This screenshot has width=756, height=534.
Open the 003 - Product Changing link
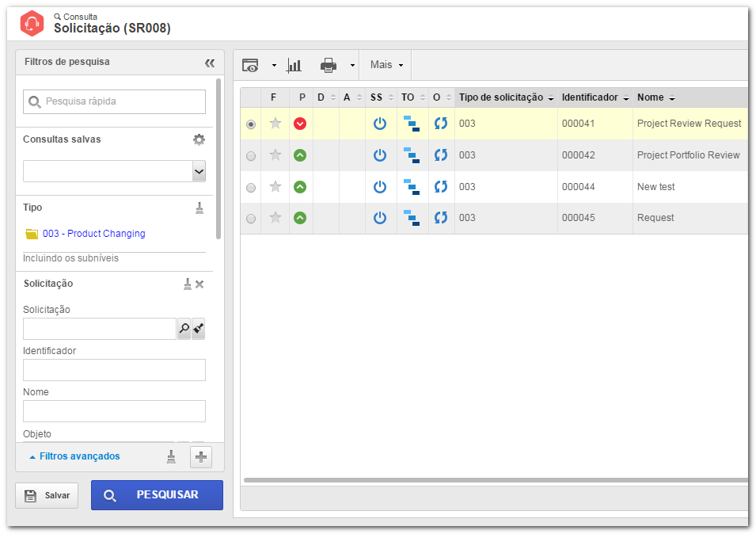coord(93,234)
